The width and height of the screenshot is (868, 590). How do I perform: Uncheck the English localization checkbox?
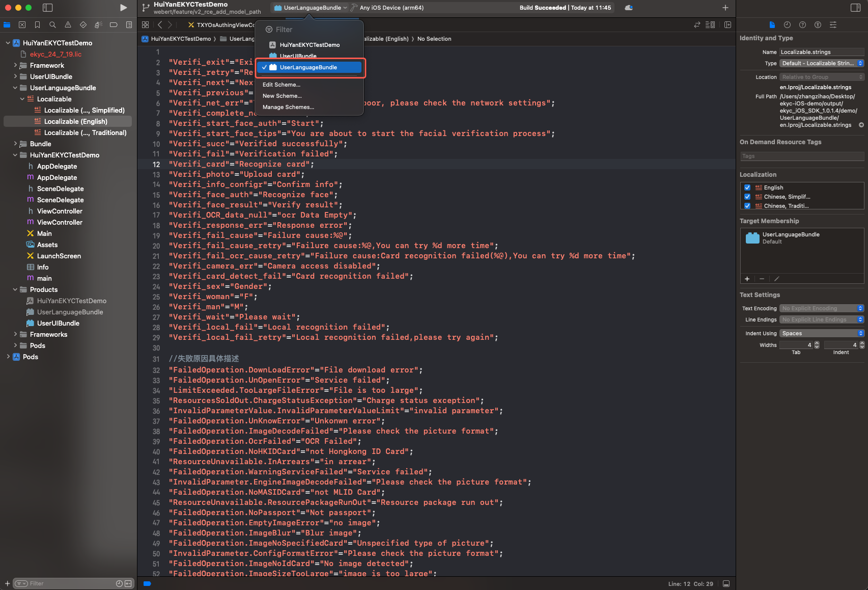coord(747,187)
